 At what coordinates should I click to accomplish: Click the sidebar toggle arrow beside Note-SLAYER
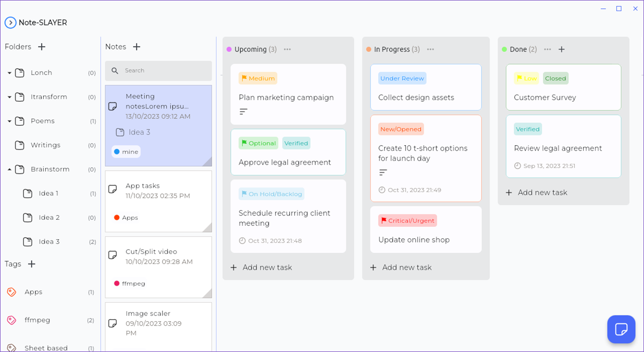pyautogui.click(x=10, y=23)
